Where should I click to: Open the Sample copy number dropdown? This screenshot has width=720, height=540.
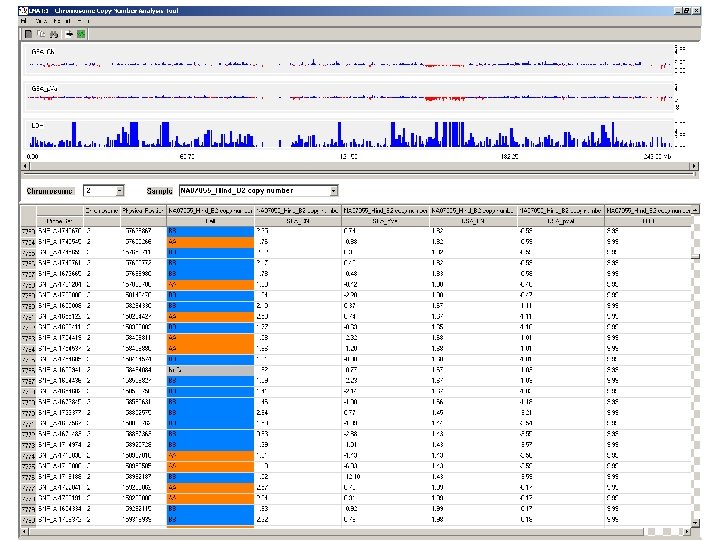[x=334, y=191]
